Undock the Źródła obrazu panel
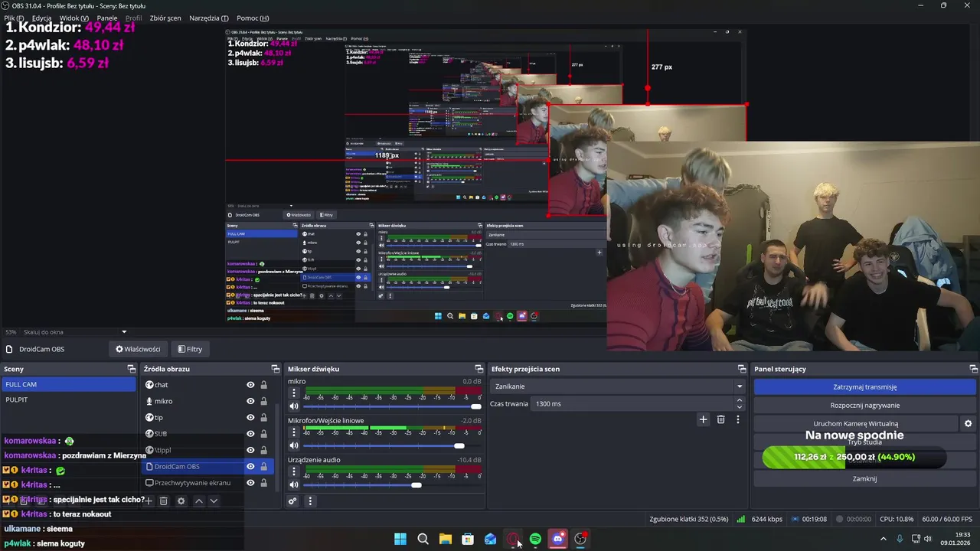This screenshot has height=551, width=980. pos(276,369)
